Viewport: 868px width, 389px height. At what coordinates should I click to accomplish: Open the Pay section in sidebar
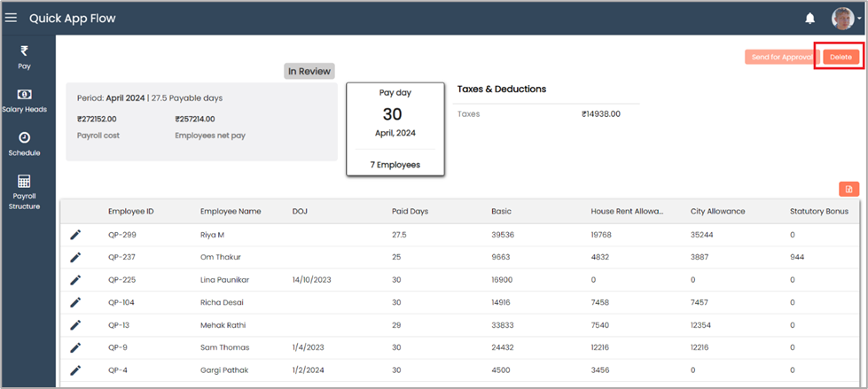click(x=24, y=57)
